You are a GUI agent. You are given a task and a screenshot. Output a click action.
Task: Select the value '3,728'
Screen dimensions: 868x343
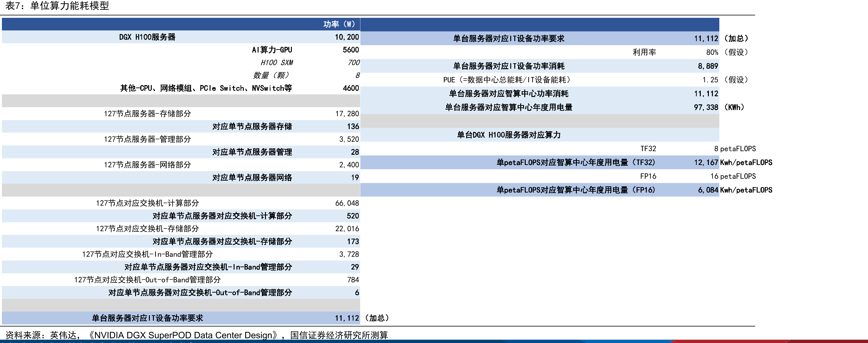349,255
